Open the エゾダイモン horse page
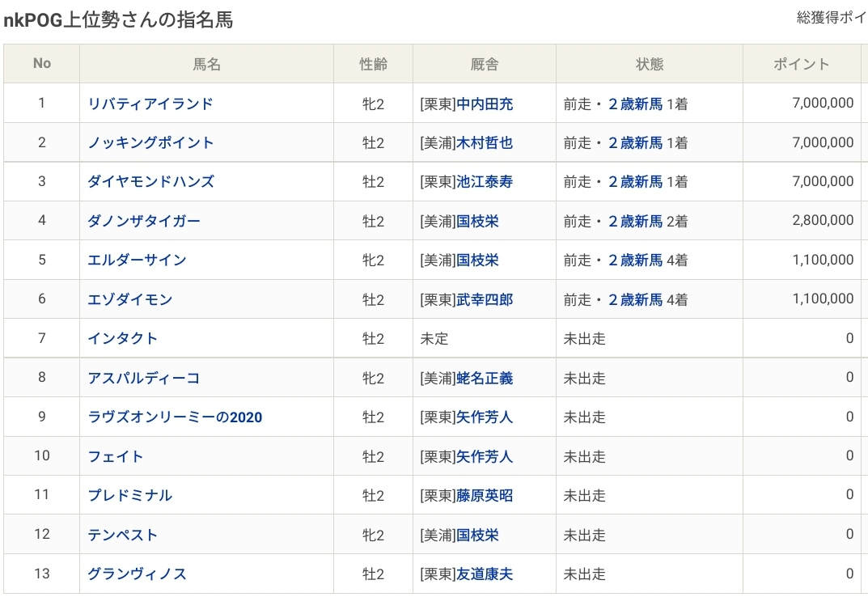This screenshot has height=597, width=868. (130, 299)
